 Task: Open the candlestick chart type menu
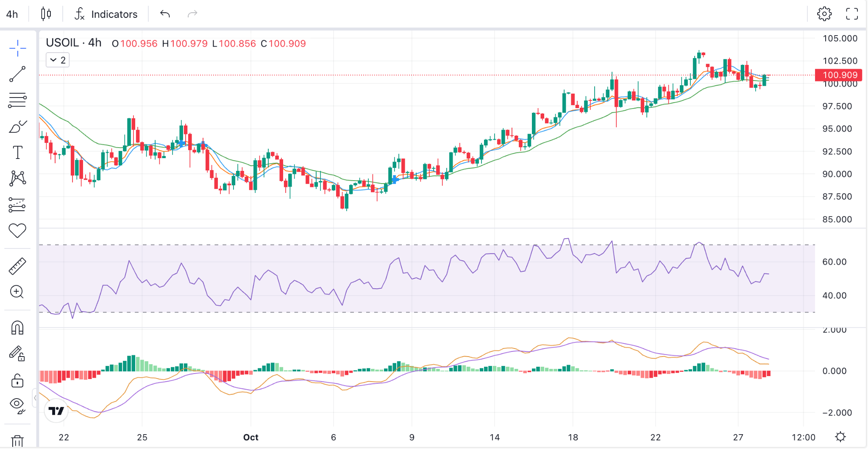click(x=46, y=14)
